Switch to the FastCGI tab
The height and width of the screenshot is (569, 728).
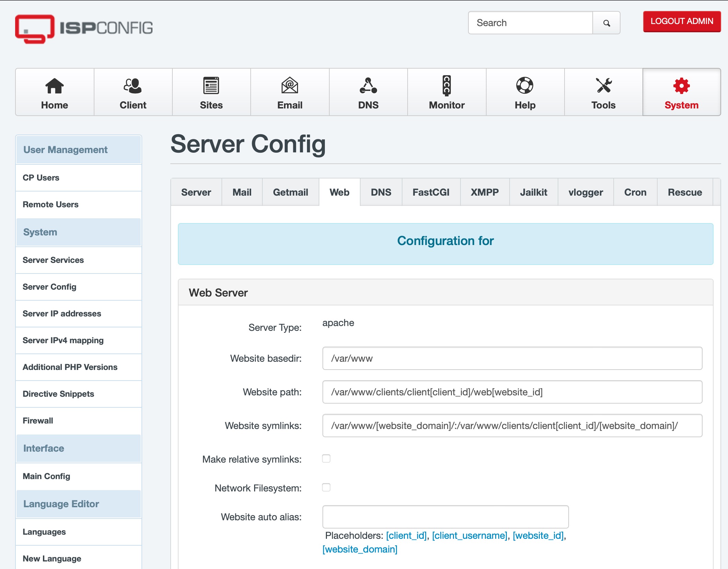pyautogui.click(x=431, y=192)
